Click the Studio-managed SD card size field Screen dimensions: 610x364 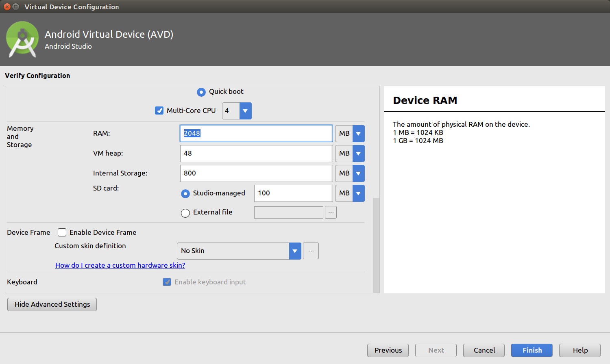coord(293,193)
